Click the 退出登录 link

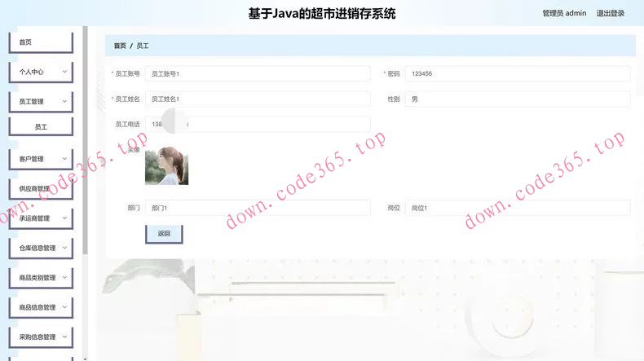click(x=611, y=13)
